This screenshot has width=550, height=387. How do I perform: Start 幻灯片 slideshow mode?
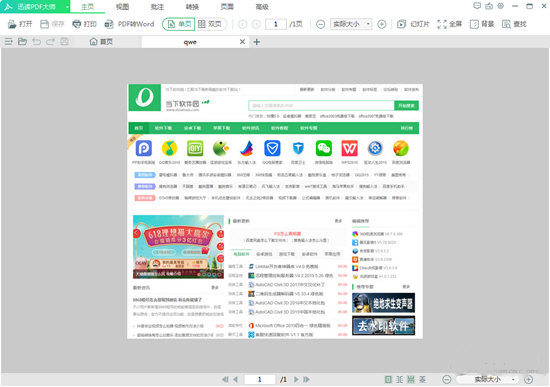click(413, 24)
